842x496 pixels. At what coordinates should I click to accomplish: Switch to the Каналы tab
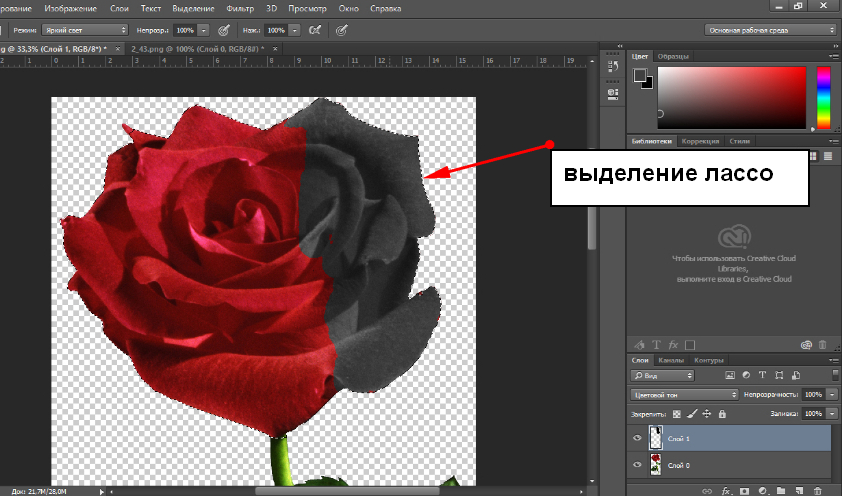coord(671,360)
